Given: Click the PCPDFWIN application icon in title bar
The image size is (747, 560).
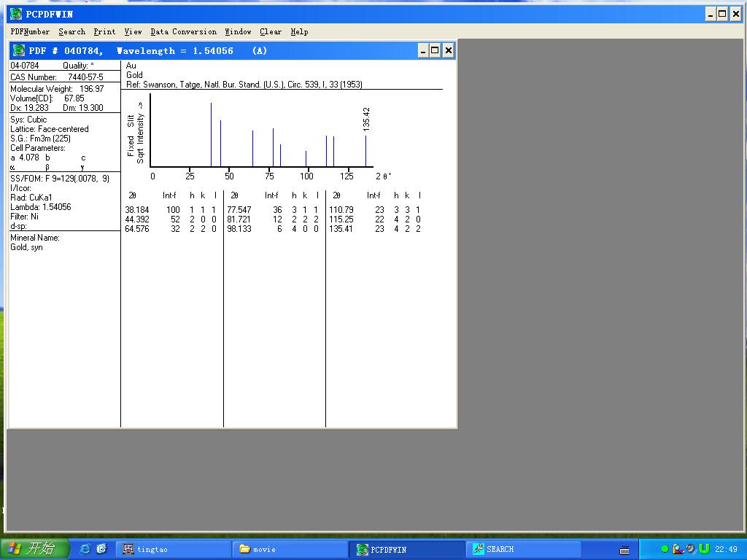Looking at the screenshot, I should [15, 14].
